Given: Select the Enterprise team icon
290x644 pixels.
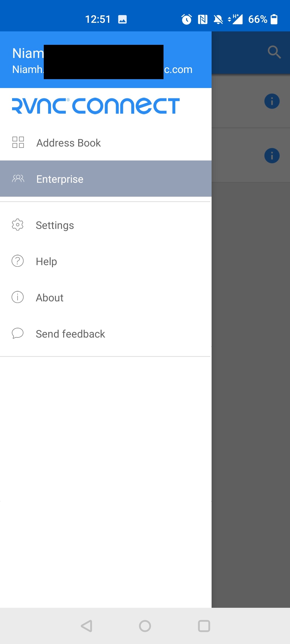Looking at the screenshot, I should pos(18,179).
